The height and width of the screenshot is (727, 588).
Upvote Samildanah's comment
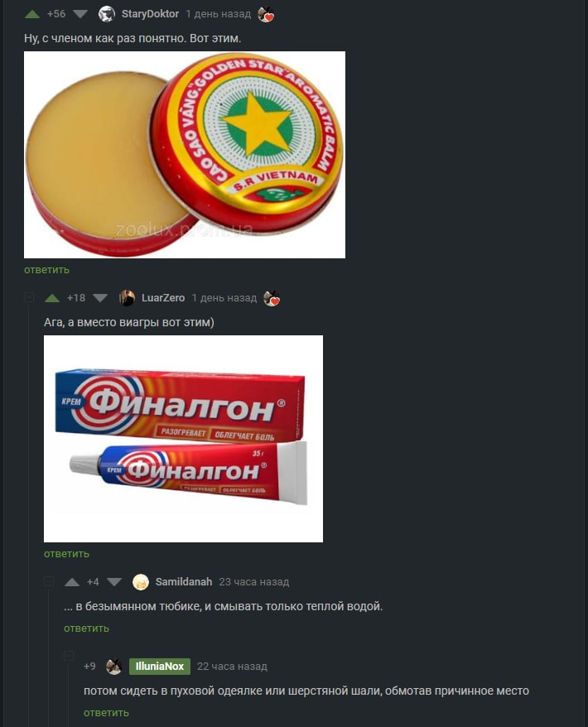[x=72, y=582]
